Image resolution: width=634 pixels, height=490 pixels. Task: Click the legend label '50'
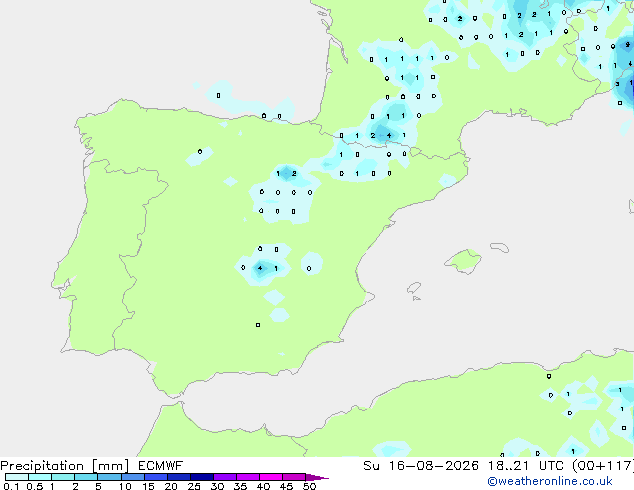pyautogui.click(x=309, y=486)
